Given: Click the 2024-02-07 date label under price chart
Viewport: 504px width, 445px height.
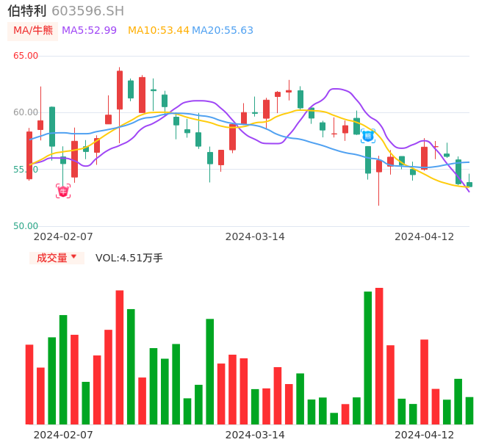Looking at the screenshot, I should click(63, 236).
